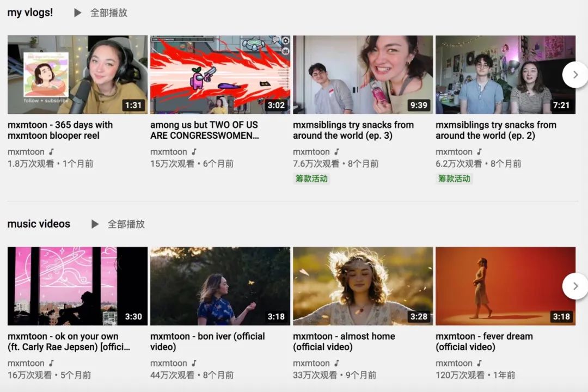The image size is (588, 392).
Task: Click '1.8万次观看 · 1个月前' text
Action: [51, 163]
